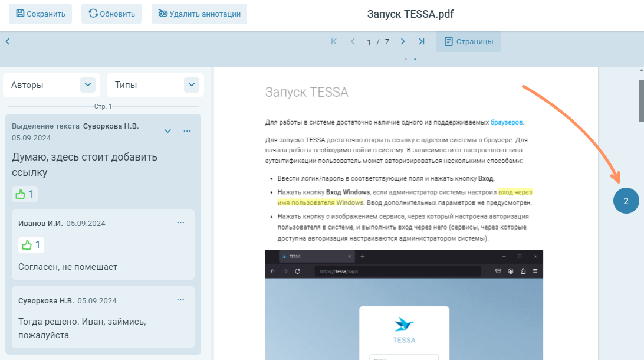The width and height of the screenshot is (644, 360).
Task: Like the main annotation with thumbs-up
Action: pyautogui.click(x=25, y=194)
